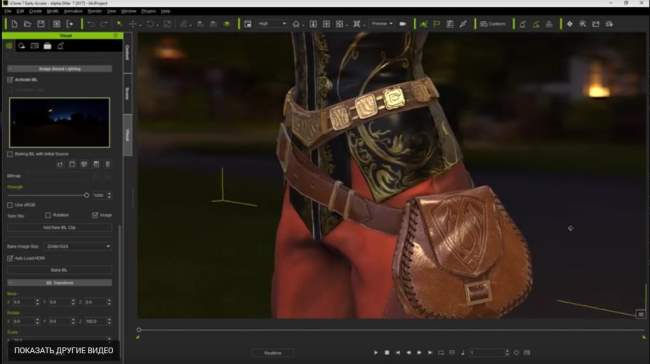
Task: Enable Baking IBL with Initial Source checkbox
Action: point(10,154)
